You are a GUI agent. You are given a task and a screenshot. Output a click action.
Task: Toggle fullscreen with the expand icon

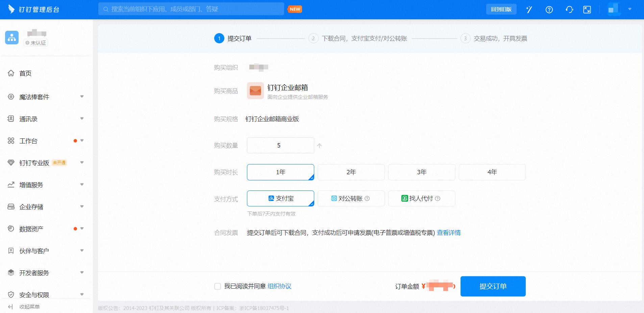587,9
